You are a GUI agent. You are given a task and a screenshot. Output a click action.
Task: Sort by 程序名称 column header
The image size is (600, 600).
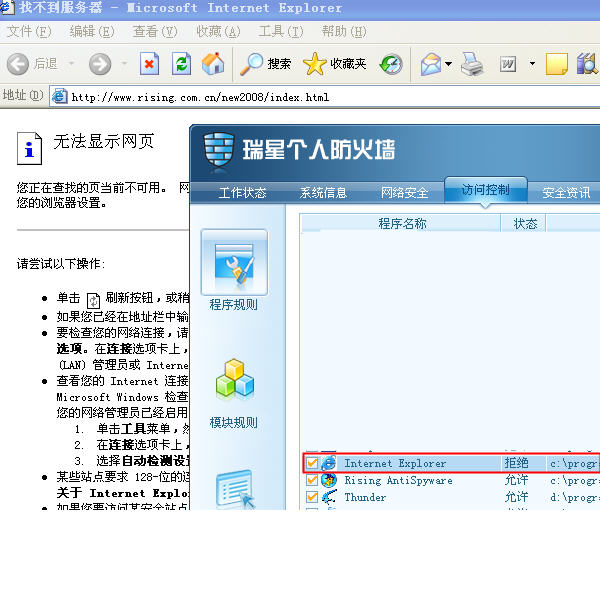click(401, 223)
